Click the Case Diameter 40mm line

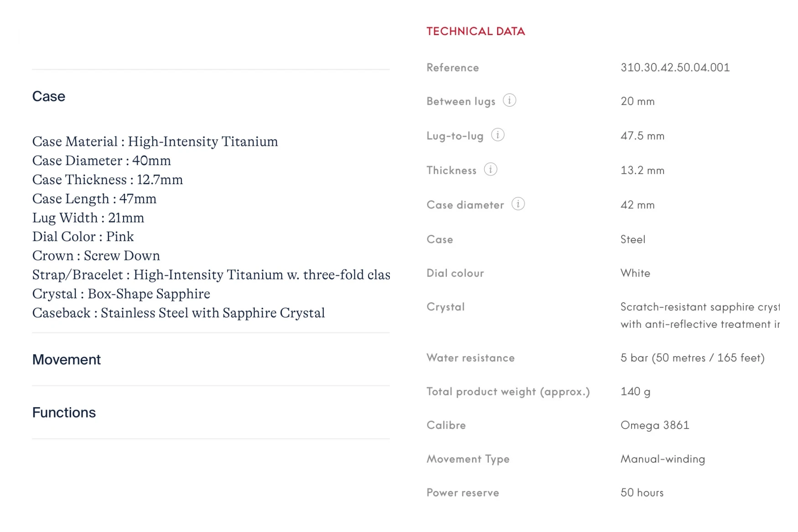[102, 161]
